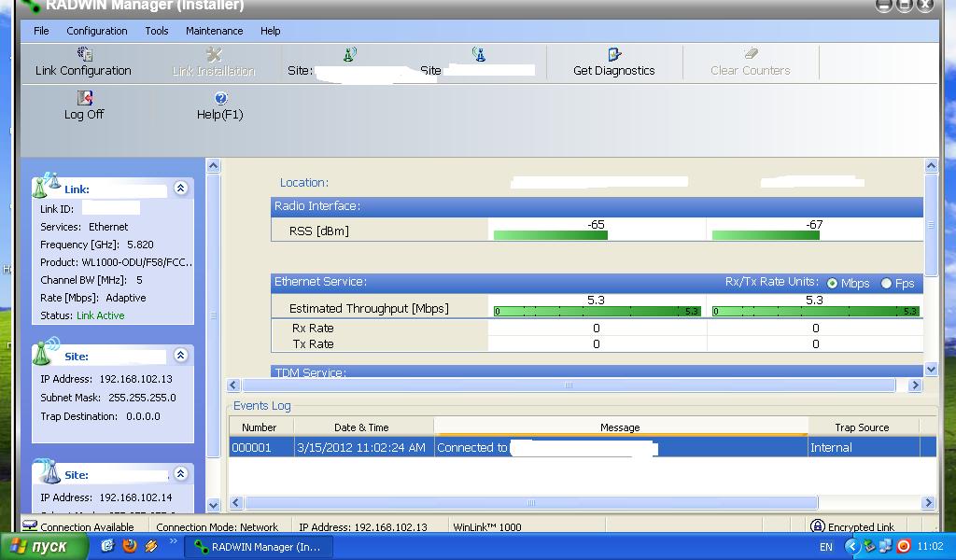Collapse the Link panel in sidebar
This screenshot has width=956, height=560.
180,189
